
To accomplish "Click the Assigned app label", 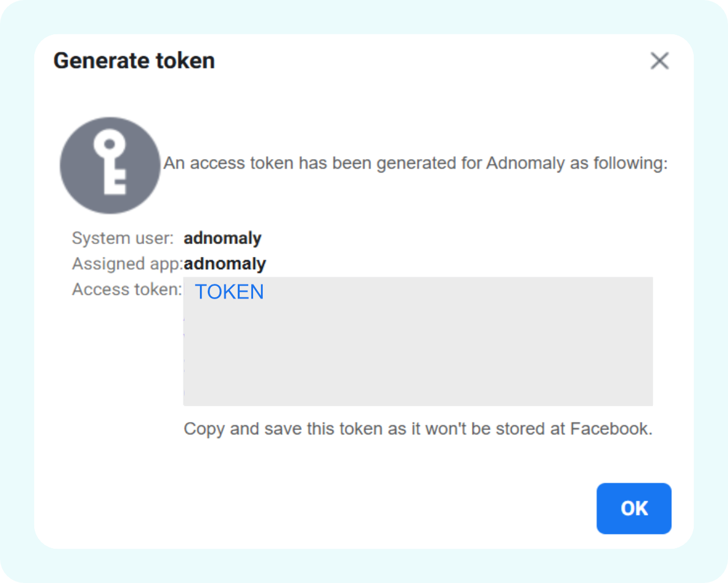I will tap(127, 264).
